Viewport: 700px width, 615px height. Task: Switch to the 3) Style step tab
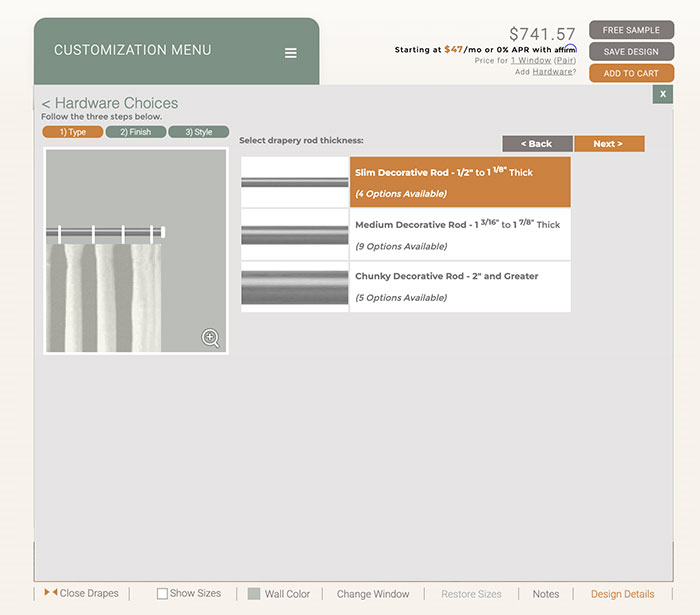(198, 132)
